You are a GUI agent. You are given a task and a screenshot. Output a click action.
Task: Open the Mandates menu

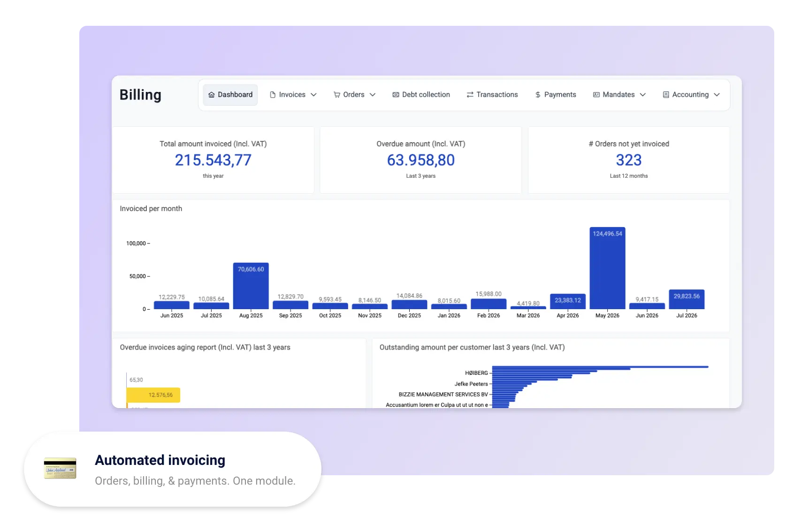pyautogui.click(x=619, y=95)
